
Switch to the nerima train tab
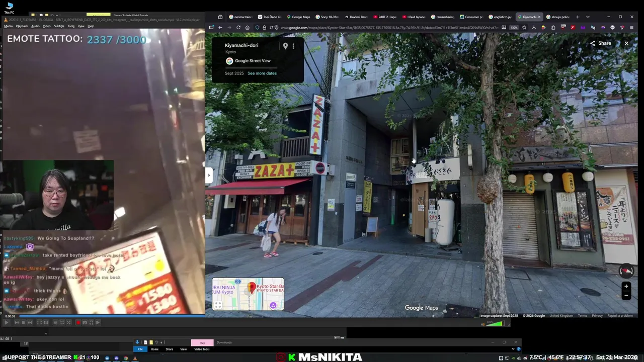coord(240,17)
